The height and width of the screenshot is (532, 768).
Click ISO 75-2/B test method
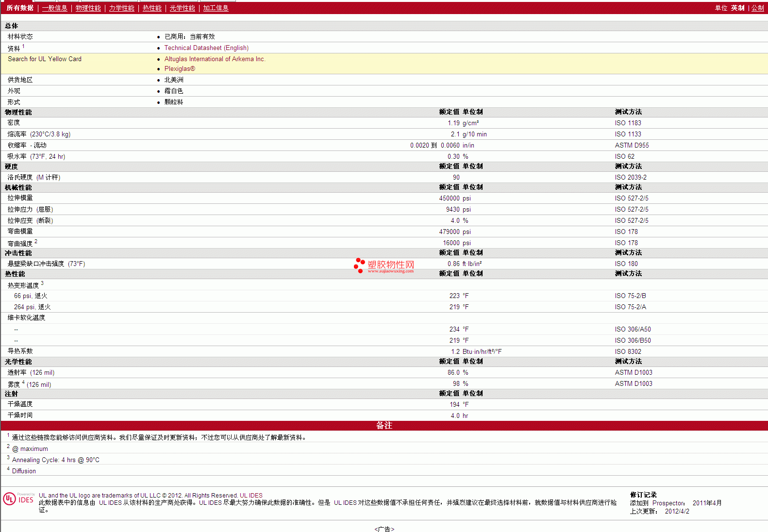(630, 296)
